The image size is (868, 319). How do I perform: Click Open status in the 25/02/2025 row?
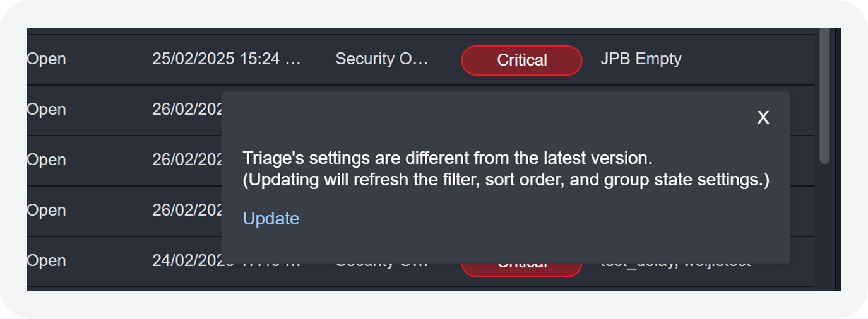pyautogui.click(x=46, y=59)
